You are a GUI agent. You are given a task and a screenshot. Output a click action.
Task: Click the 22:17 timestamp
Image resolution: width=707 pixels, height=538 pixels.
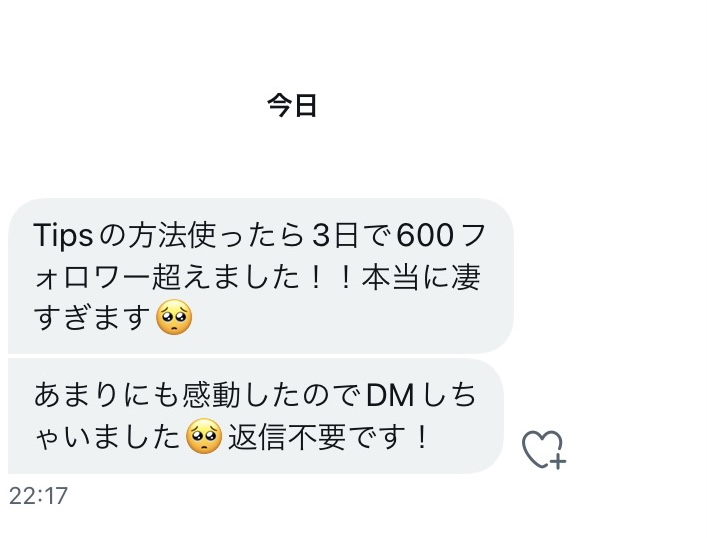pyautogui.click(x=38, y=496)
